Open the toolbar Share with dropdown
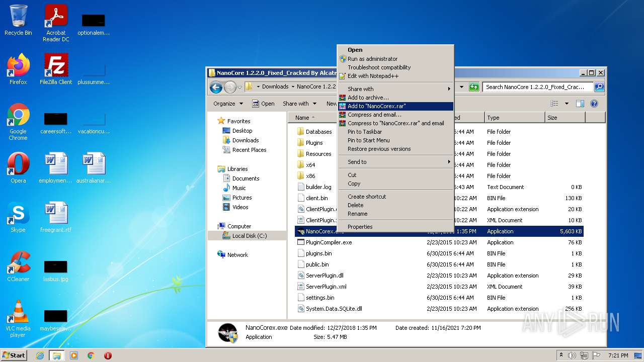644x362 pixels. click(300, 104)
